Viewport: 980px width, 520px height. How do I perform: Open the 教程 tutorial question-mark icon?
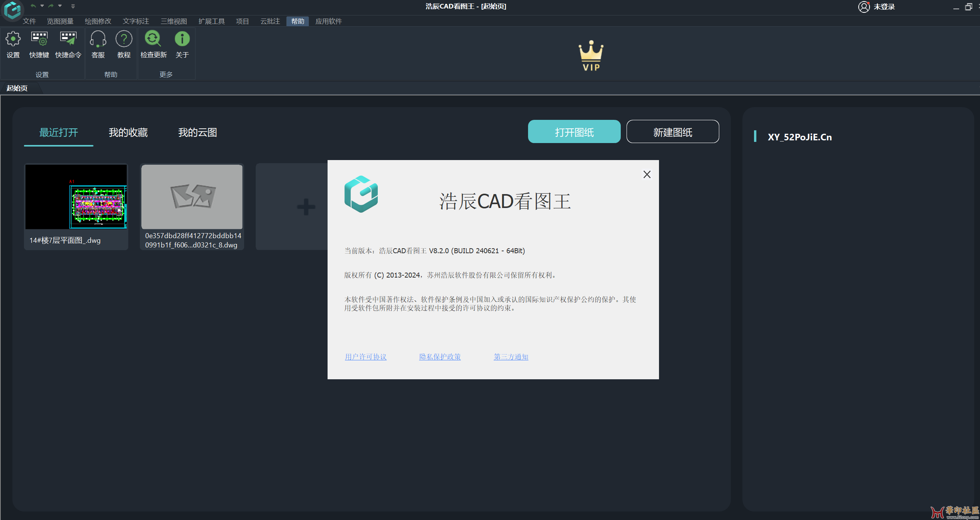(124, 39)
